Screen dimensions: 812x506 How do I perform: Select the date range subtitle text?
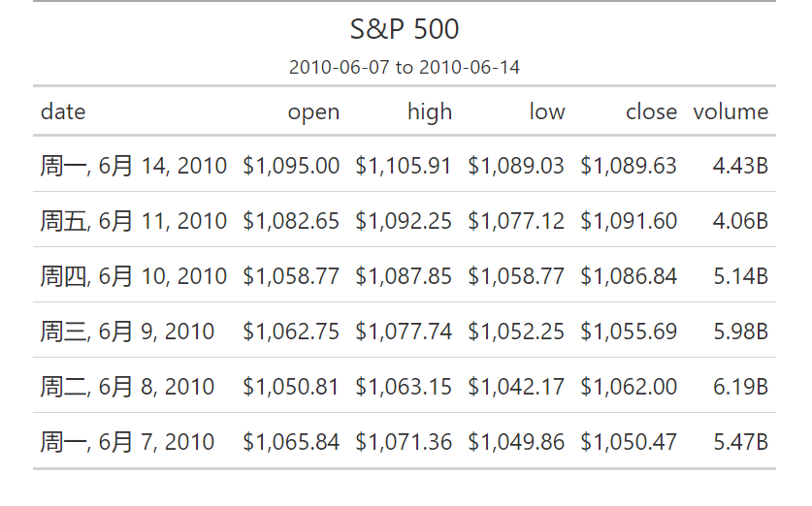click(x=405, y=67)
